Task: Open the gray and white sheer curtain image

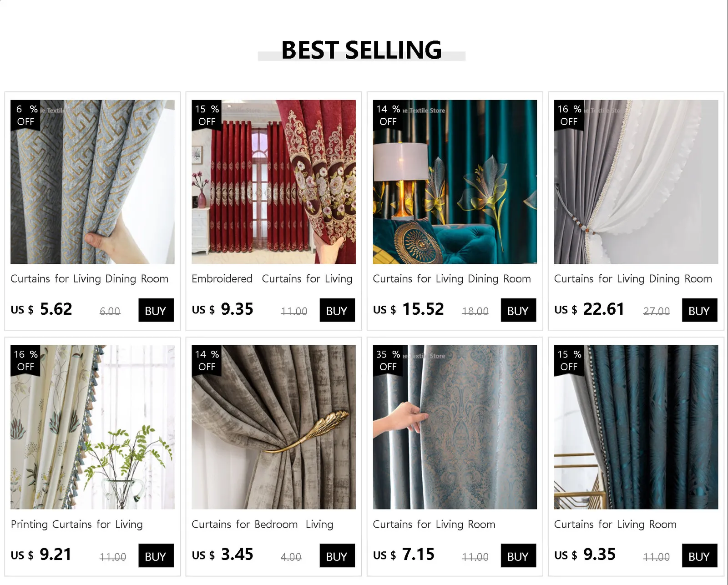Action: (x=636, y=182)
